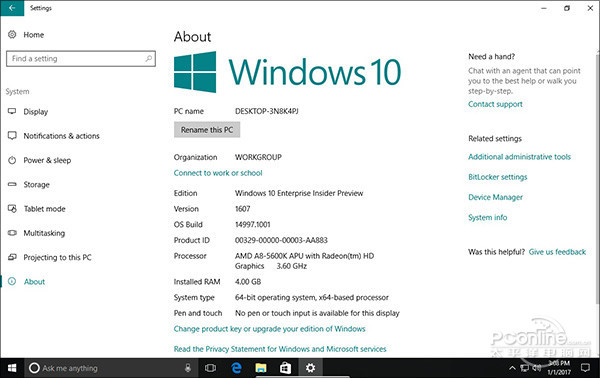Screen dimensions: 600x378
Task: Click the Version 1607 value
Action: (243, 209)
